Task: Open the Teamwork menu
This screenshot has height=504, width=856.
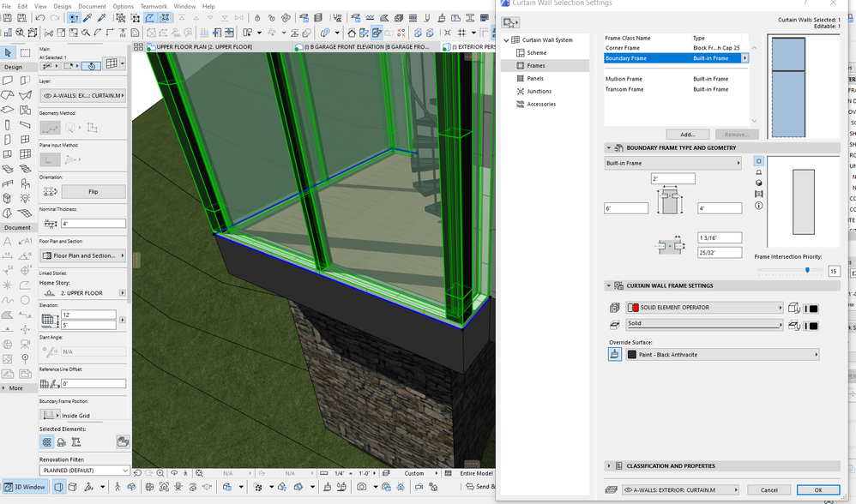Action: pyautogui.click(x=154, y=6)
